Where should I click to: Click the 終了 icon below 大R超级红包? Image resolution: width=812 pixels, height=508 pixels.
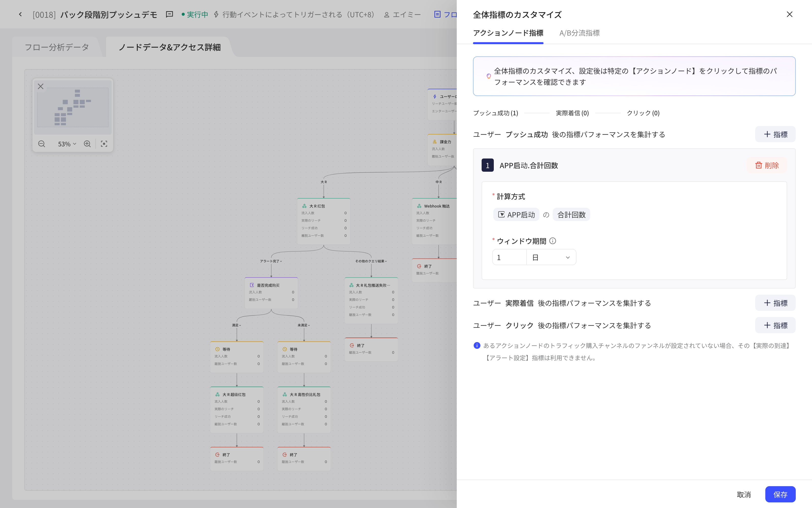coord(217,455)
